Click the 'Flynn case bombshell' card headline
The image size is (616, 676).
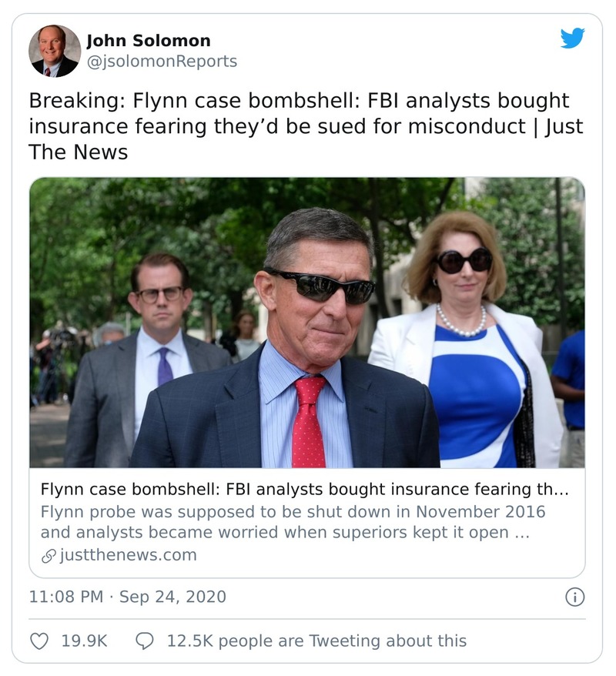[308, 487]
